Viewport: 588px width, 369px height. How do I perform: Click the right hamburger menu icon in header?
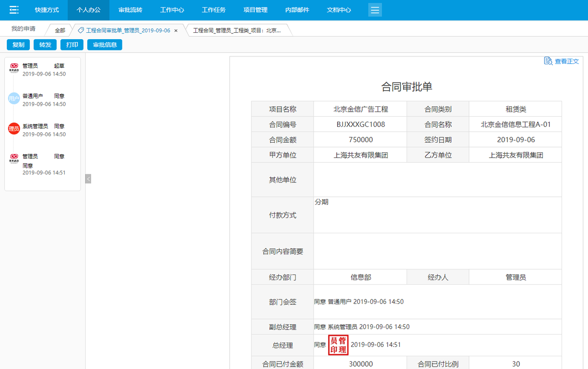(x=375, y=9)
